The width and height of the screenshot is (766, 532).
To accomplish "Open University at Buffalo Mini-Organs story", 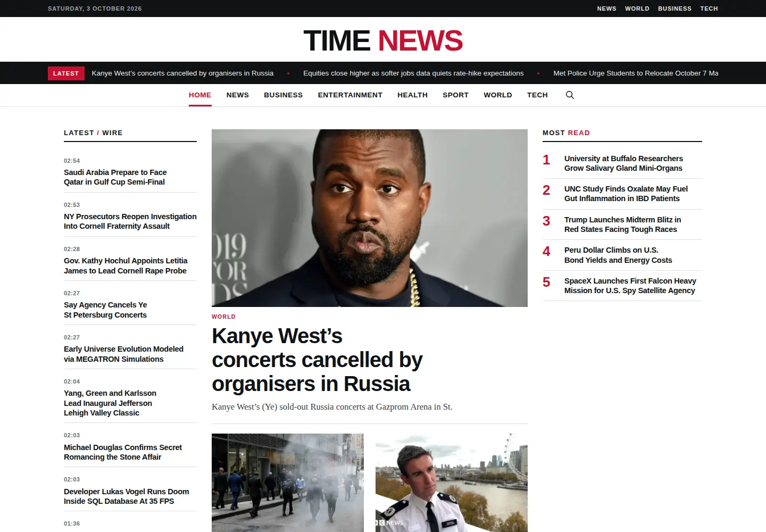I will tap(623, 163).
